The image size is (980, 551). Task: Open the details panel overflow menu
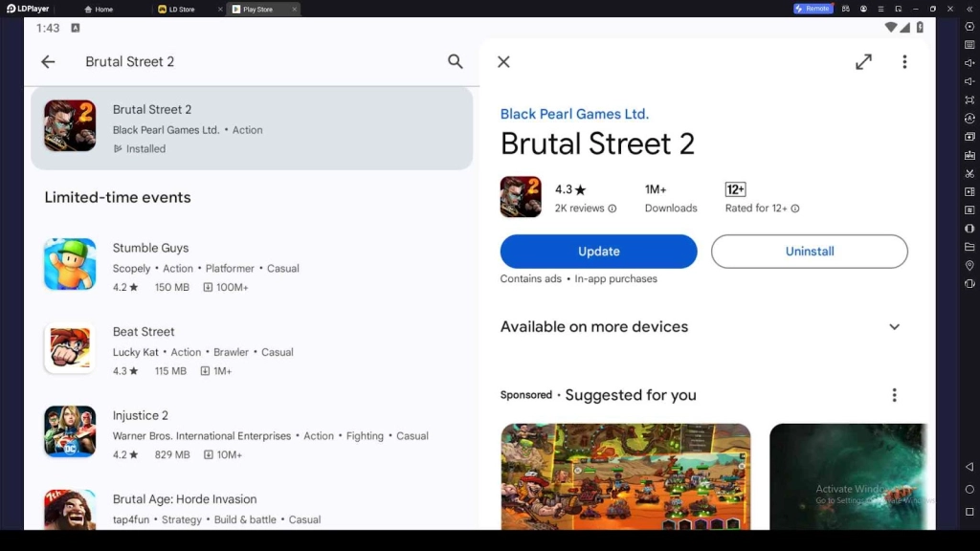[904, 61]
